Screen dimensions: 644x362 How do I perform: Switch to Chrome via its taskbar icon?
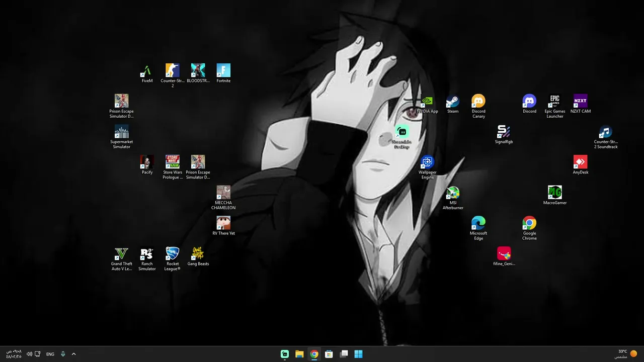point(314,354)
